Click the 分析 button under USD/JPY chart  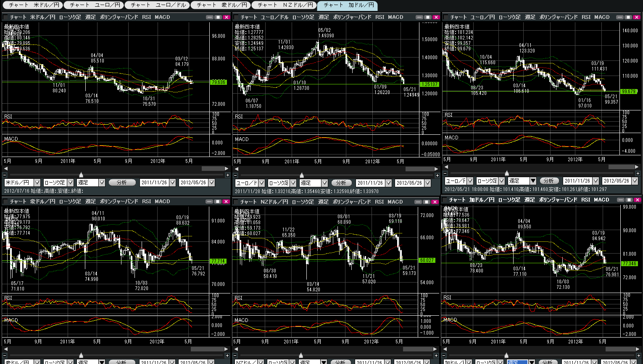(122, 183)
